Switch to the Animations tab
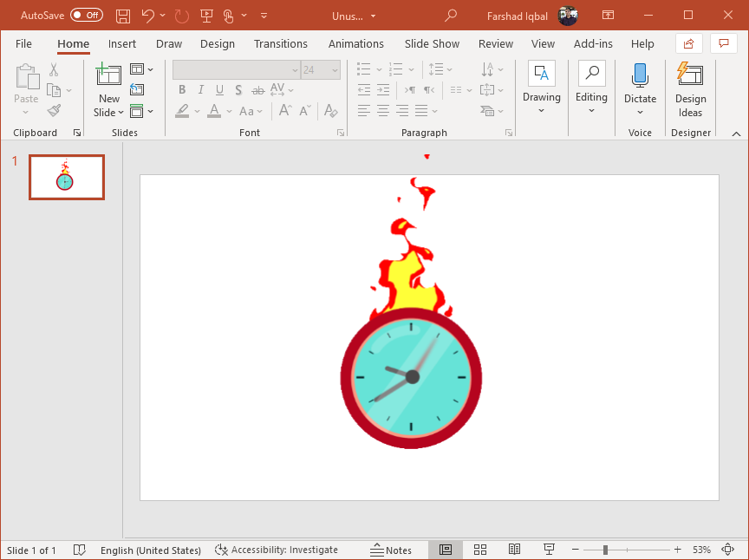This screenshot has height=560, width=749. [x=355, y=43]
